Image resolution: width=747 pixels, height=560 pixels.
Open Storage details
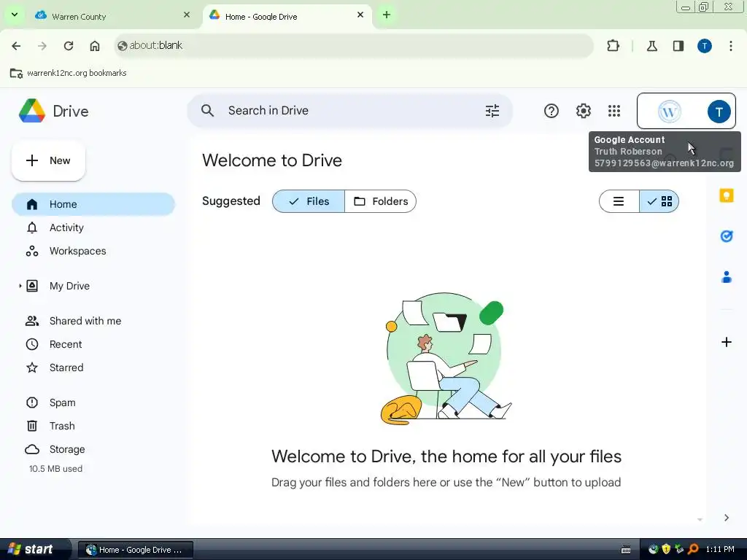[93, 449]
